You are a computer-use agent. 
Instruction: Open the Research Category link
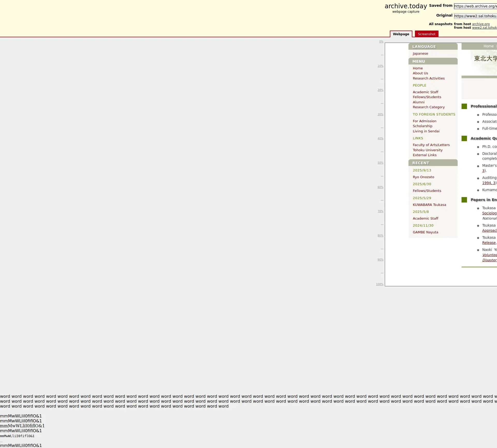[428, 107]
